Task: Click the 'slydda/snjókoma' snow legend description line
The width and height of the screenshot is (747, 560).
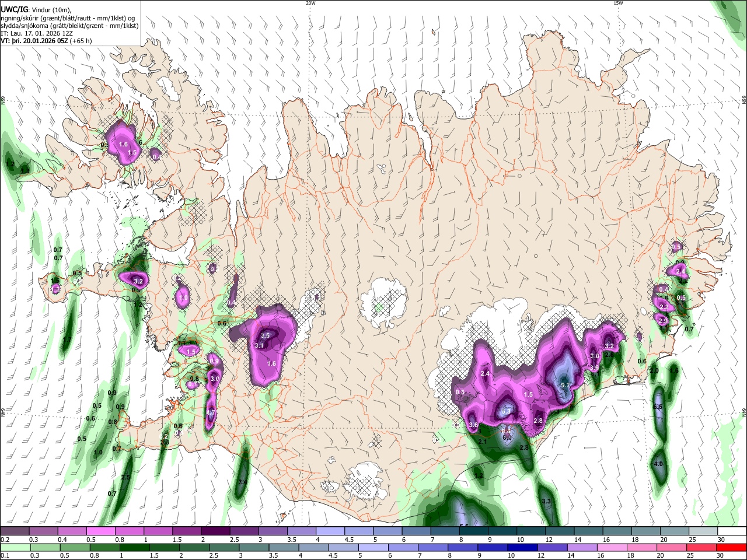Action: tap(69, 26)
